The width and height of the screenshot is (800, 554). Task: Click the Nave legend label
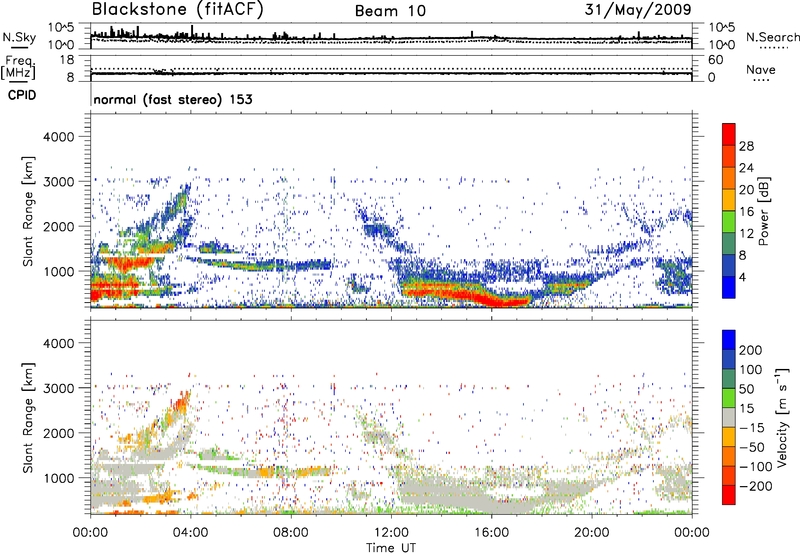point(761,69)
